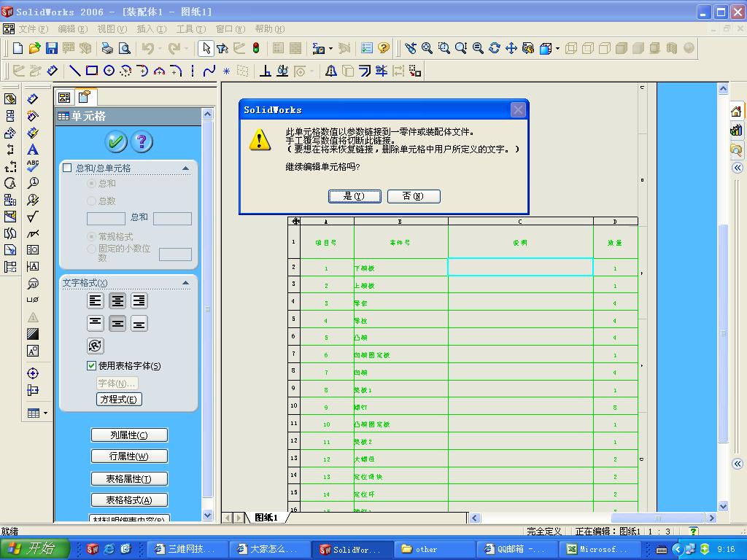
Task: Click the Surface Finish check-mark icon
Action: (32, 217)
